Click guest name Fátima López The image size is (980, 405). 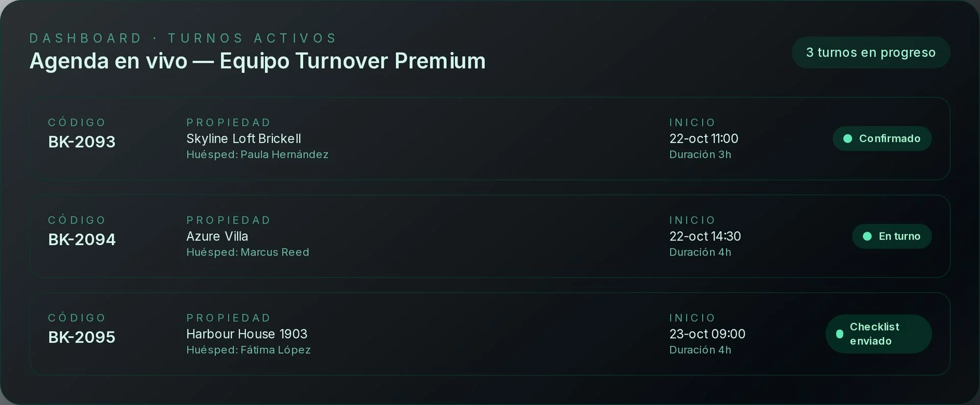(x=276, y=350)
